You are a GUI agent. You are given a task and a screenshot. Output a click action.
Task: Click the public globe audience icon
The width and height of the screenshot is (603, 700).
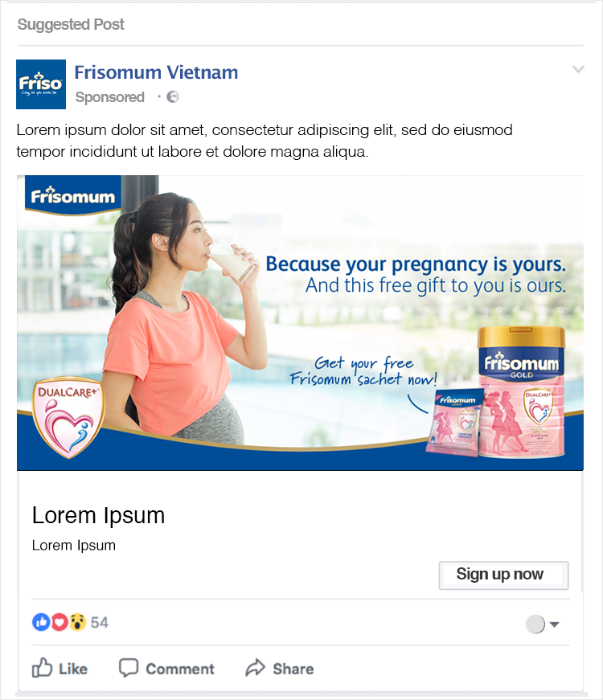coord(172,97)
